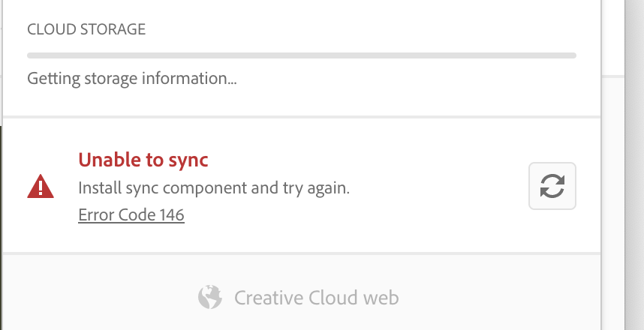644x330 pixels.
Task: Open the Creative Cloud web link
Action: (x=315, y=298)
